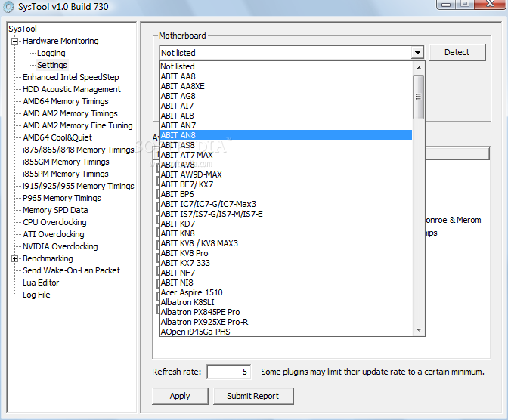Choose Acer Aspire 1510 from list

click(286, 292)
